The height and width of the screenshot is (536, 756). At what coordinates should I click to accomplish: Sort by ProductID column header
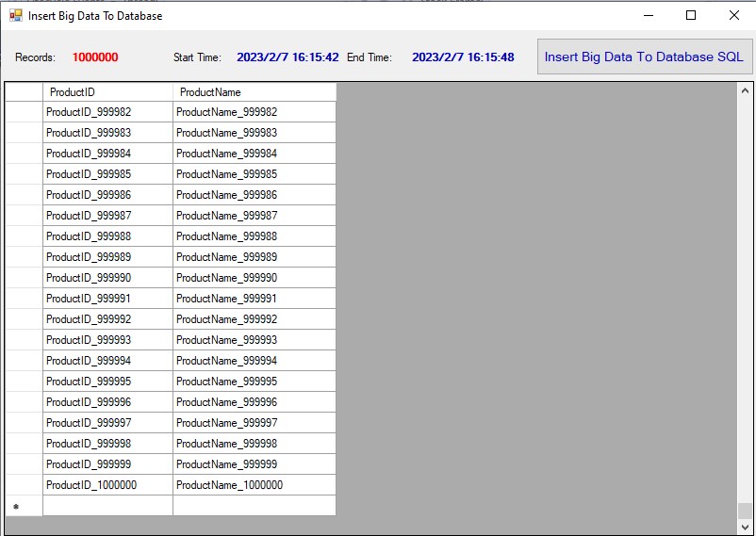pyautogui.click(x=108, y=92)
